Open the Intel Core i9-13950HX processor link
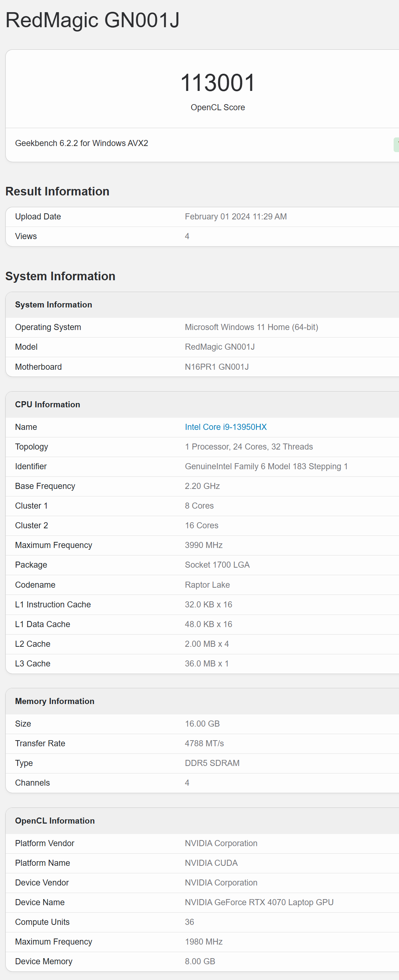 pos(226,427)
